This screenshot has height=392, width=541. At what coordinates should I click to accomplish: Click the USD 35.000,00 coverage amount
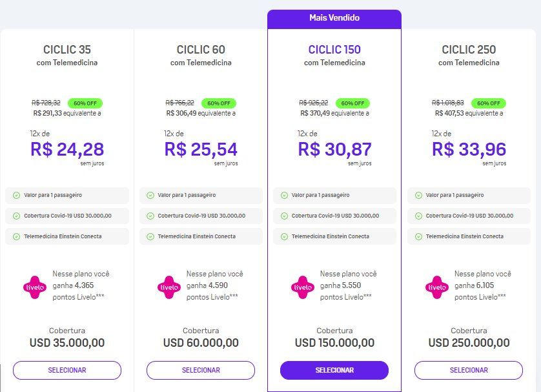click(x=67, y=343)
